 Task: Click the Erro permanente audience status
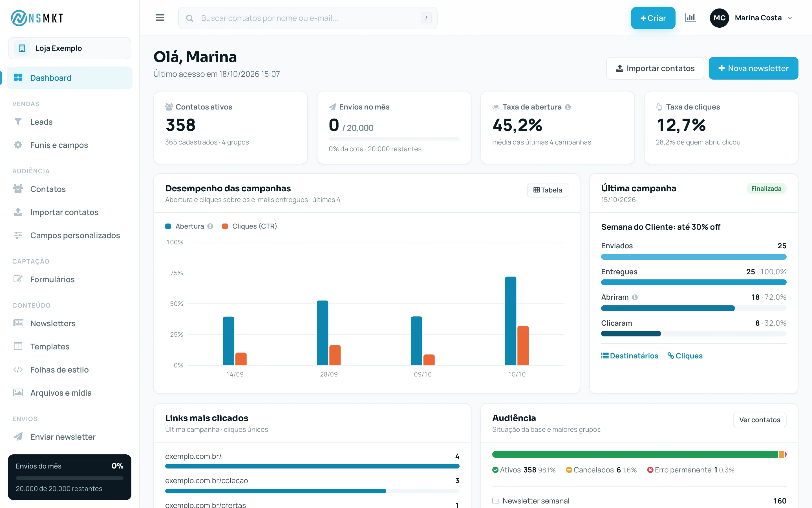(690, 470)
